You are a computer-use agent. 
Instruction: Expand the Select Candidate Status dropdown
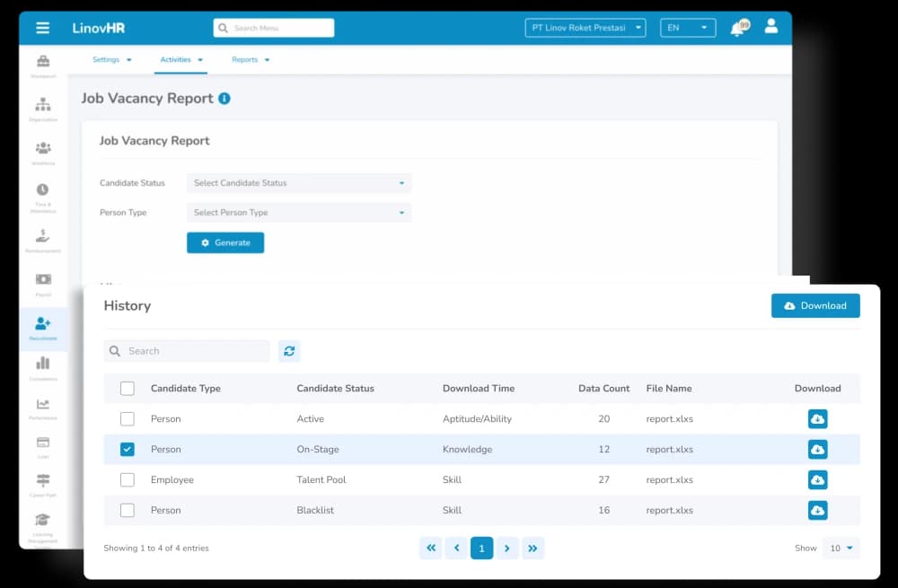pyautogui.click(x=299, y=183)
